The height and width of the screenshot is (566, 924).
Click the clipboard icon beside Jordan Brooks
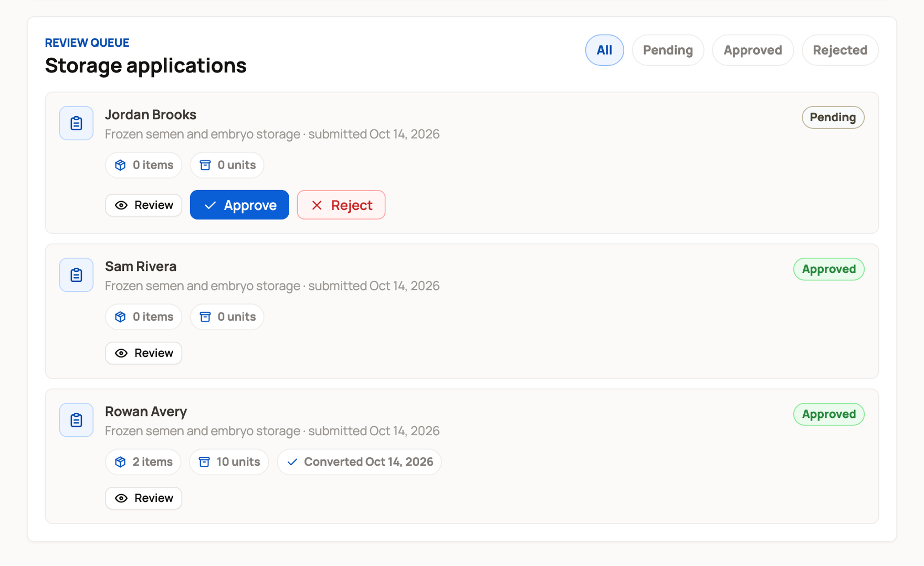point(76,123)
